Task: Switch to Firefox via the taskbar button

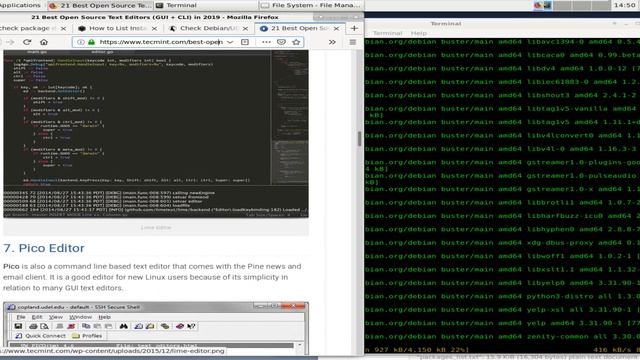Action: point(100,5)
